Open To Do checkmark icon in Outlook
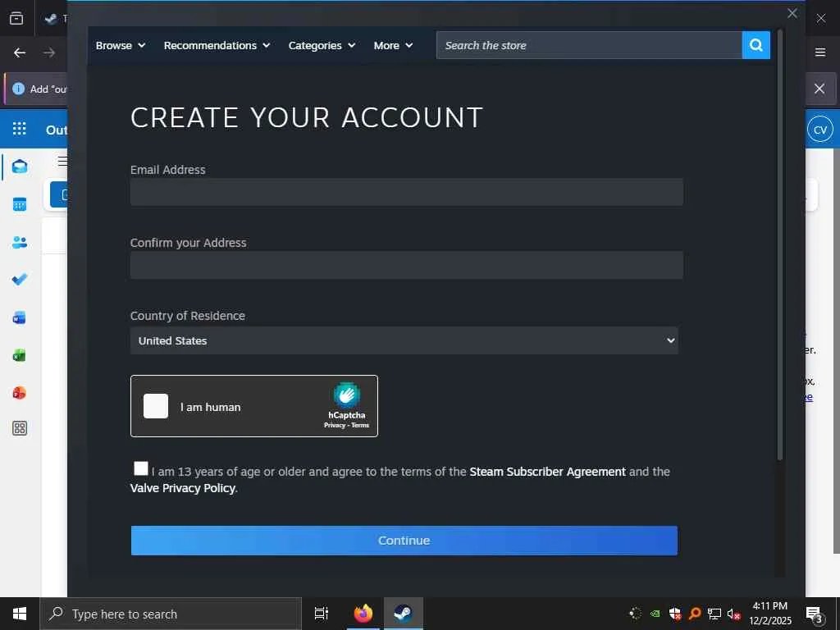 tap(20, 279)
